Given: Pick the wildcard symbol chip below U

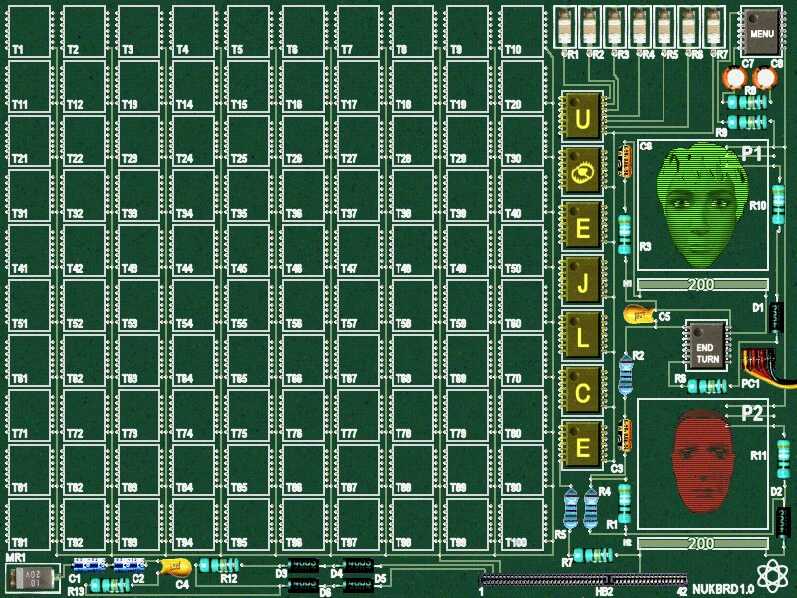Looking at the screenshot, I should (582, 174).
